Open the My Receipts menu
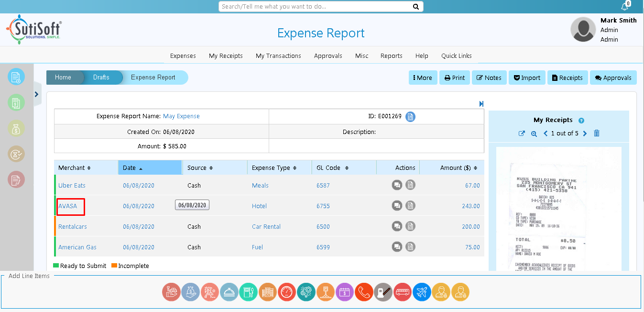 coord(226,56)
